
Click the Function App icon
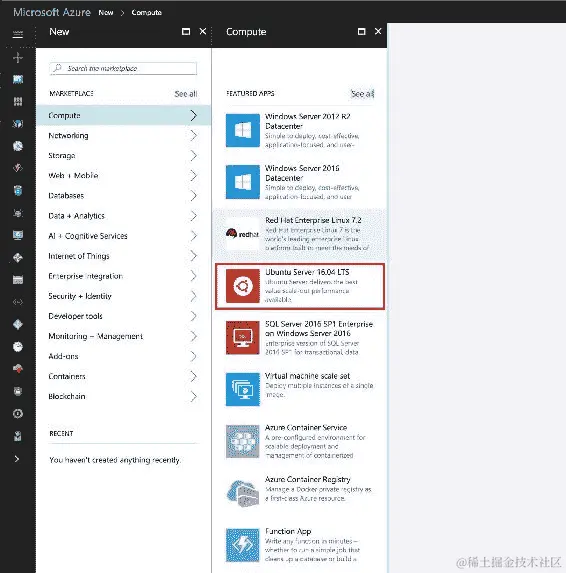(x=243, y=545)
